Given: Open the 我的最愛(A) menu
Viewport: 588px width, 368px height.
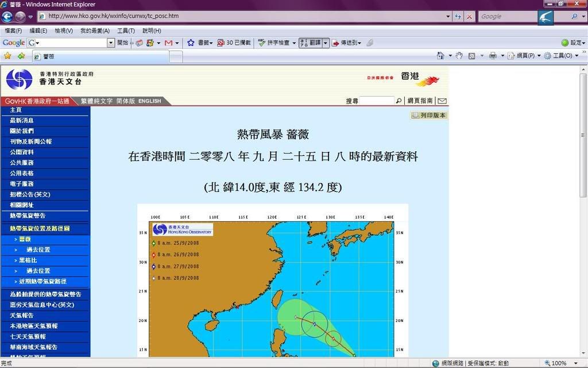Looking at the screenshot, I should pos(95,30).
